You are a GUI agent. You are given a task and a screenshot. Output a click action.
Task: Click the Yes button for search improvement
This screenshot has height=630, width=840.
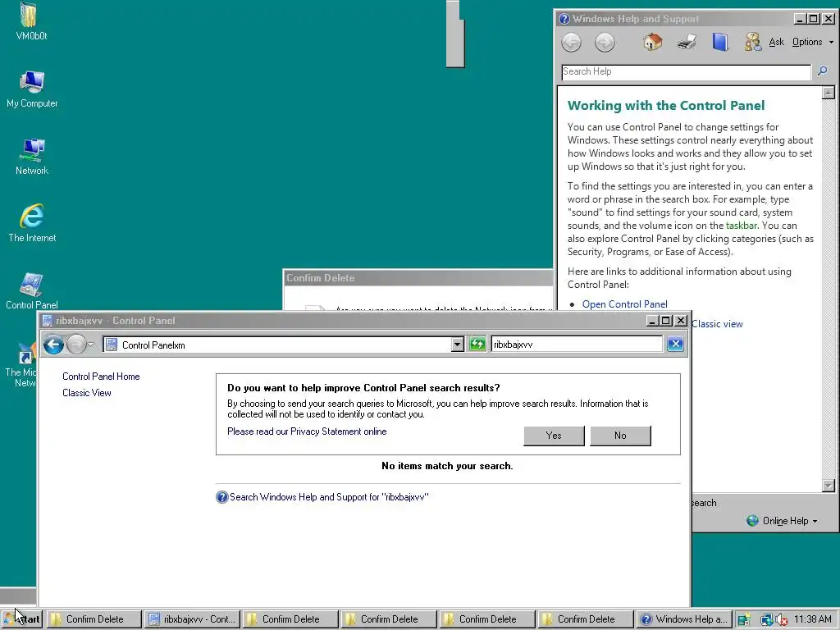pyautogui.click(x=554, y=436)
